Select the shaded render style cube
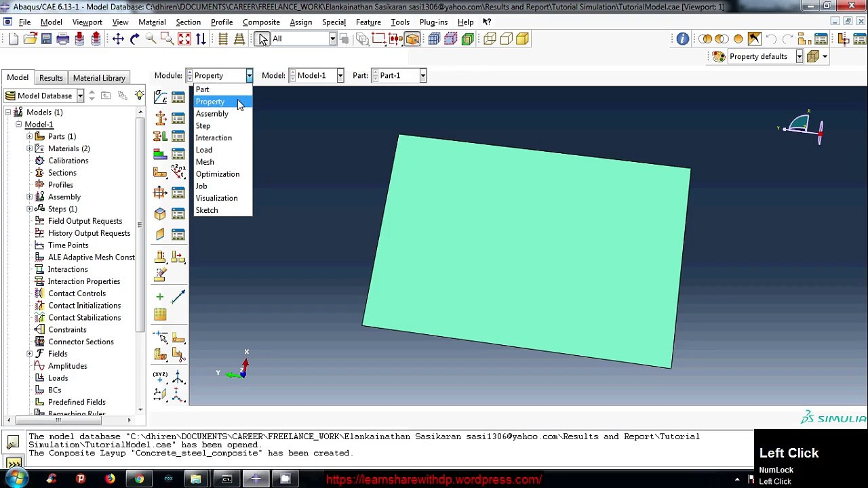868x488 pixels. pyautogui.click(x=522, y=39)
